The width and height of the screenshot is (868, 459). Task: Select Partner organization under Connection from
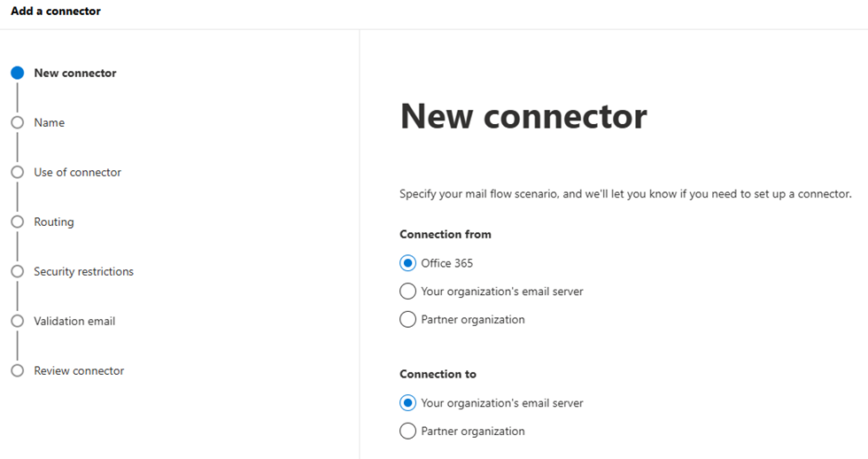coord(407,320)
